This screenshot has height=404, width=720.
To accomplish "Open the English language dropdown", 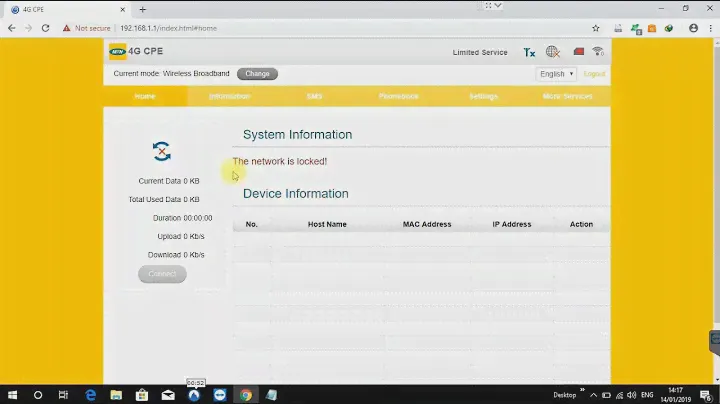I will (x=556, y=74).
